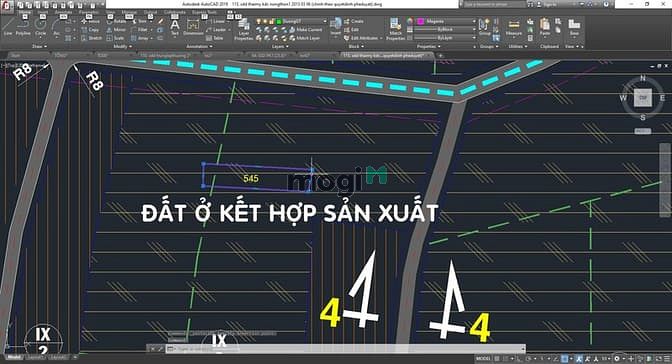The width and height of the screenshot is (672, 364).
Task: Insert a Leader annotation
Action: point(216,30)
